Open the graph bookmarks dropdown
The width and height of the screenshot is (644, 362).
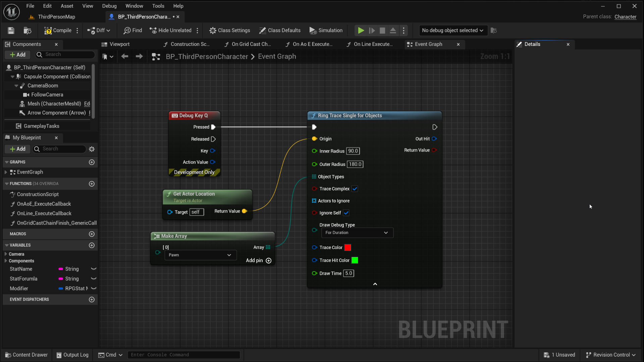108,57
